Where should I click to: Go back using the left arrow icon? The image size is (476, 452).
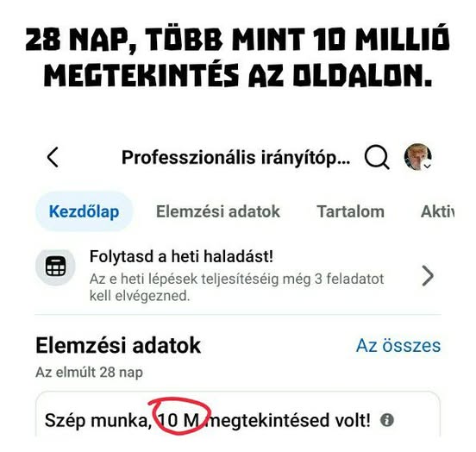(x=53, y=157)
